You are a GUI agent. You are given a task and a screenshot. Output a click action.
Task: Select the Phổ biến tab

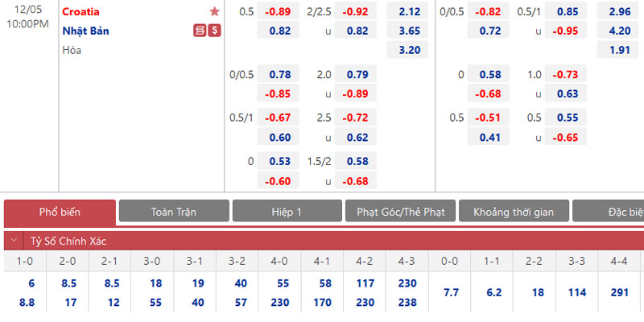(60, 212)
